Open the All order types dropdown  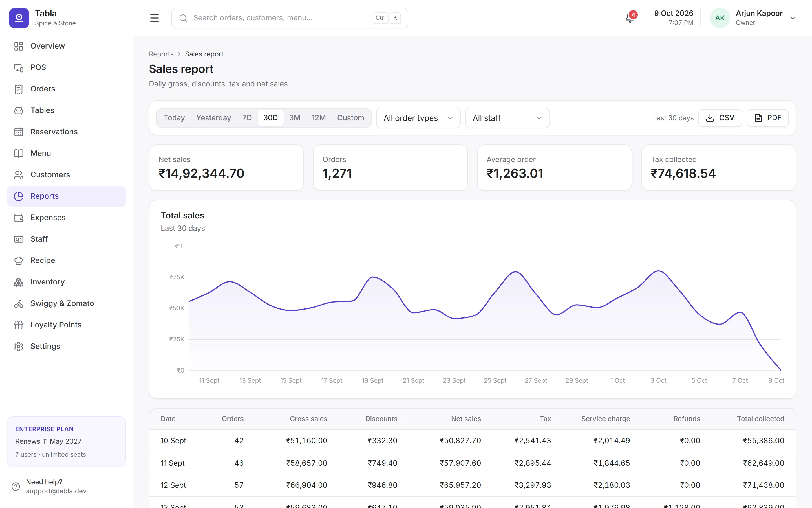click(418, 118)
